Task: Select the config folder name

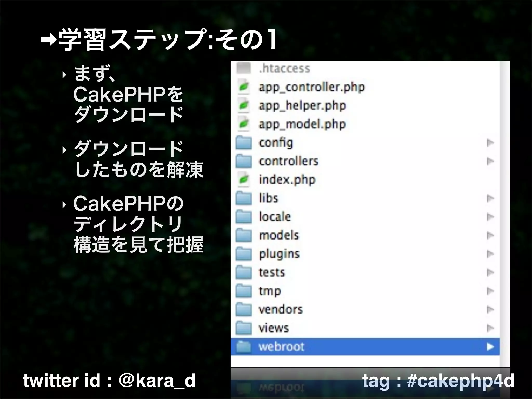Action: tap(276, 143)
